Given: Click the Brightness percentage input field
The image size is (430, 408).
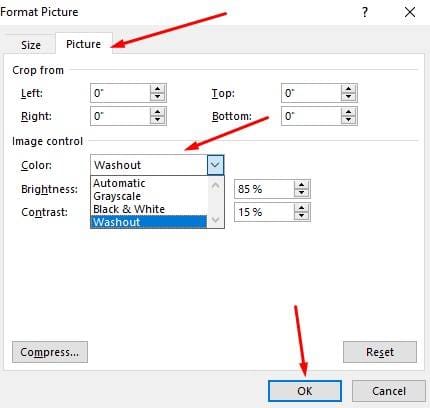Looking at the screenshot, I should tap(264, 189).
